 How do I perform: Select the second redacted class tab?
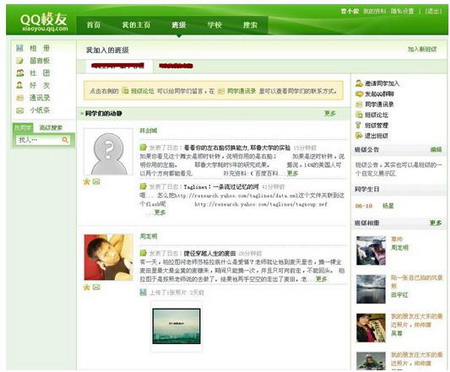pyautogui.click(x=176, y=66)
